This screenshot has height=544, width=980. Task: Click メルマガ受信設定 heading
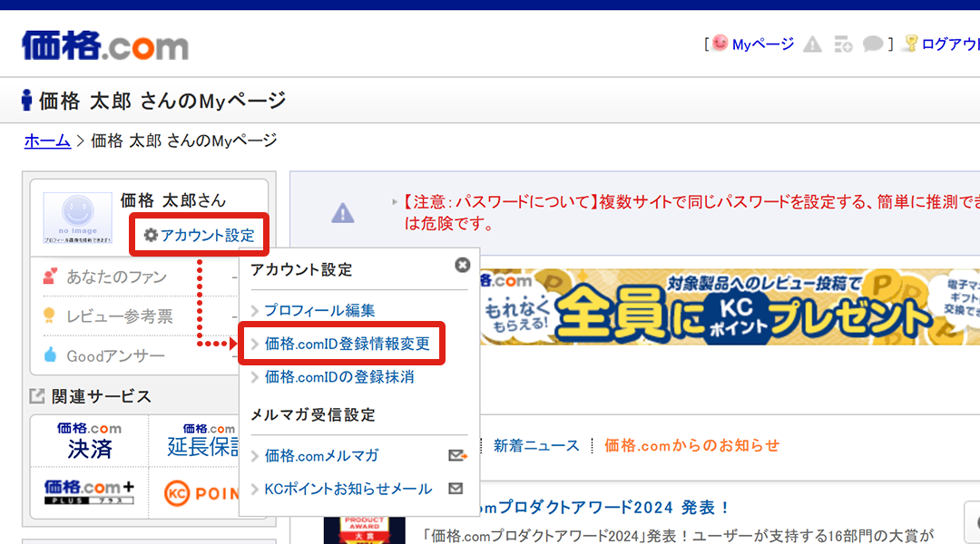tap(312, 414)
